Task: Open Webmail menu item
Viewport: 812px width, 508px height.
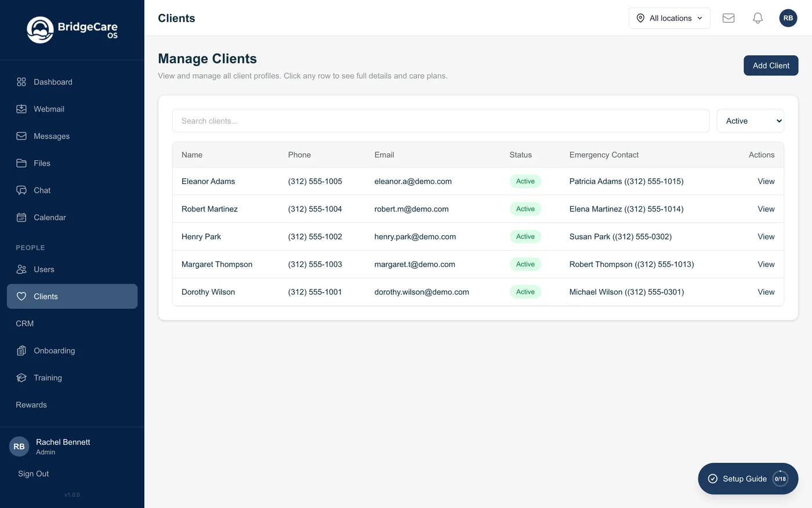Action: coord(72,109)
